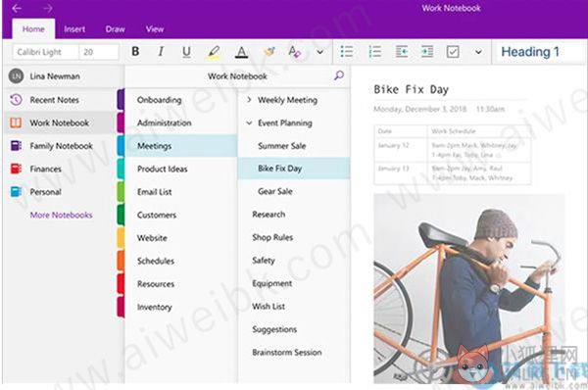Screen dimensions: 588x390
Task: Select the bicycle photo in the note
Action: [469, 289]
